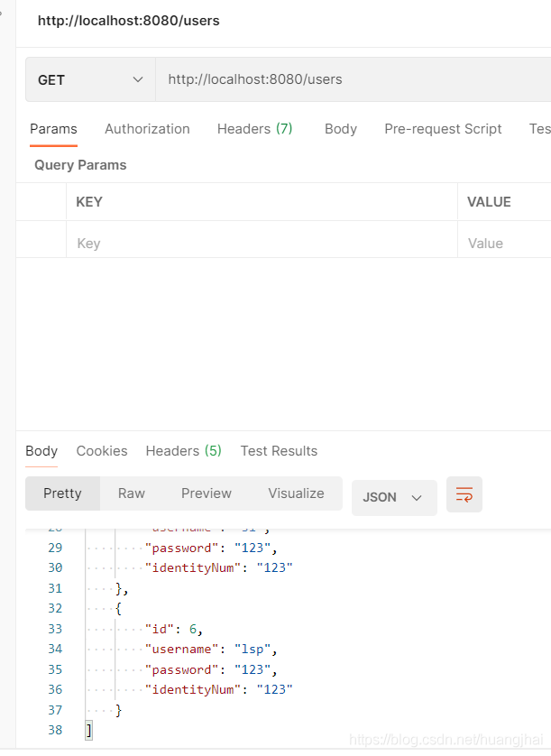Switch to the Cookies response tab
The width and height of the screenshot is (551, 756).
[x=101, y=451]
